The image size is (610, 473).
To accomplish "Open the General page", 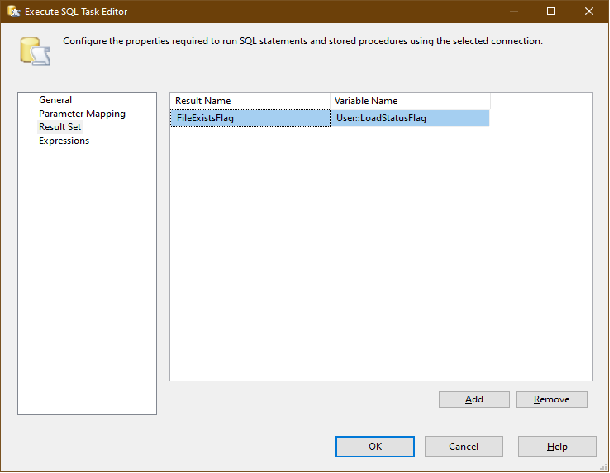I will point(55,100).
